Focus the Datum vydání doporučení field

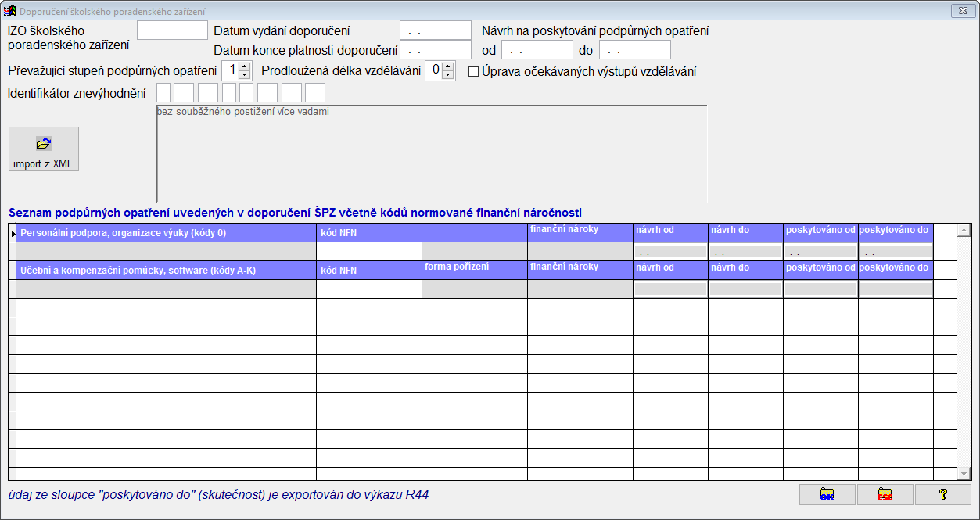click(436, 30)
